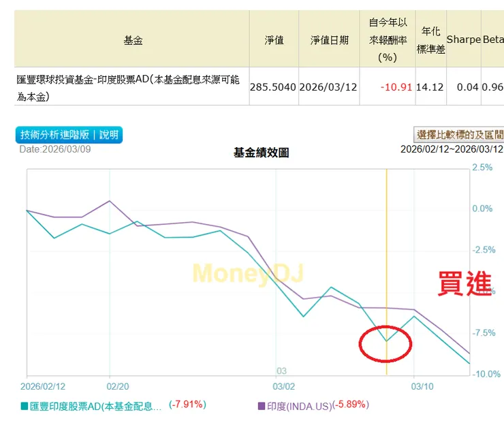Click legend label 印度(INDA.US)

coord(299,407)
